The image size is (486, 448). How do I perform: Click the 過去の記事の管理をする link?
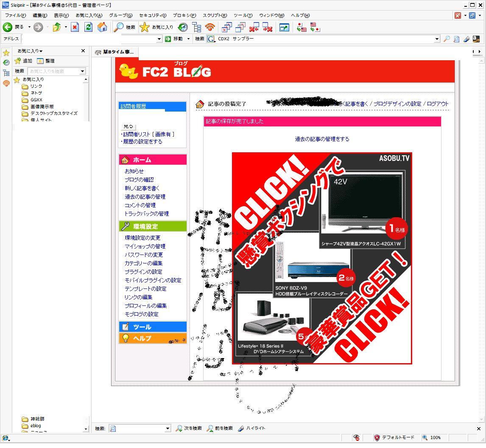(x=322, y=139)
